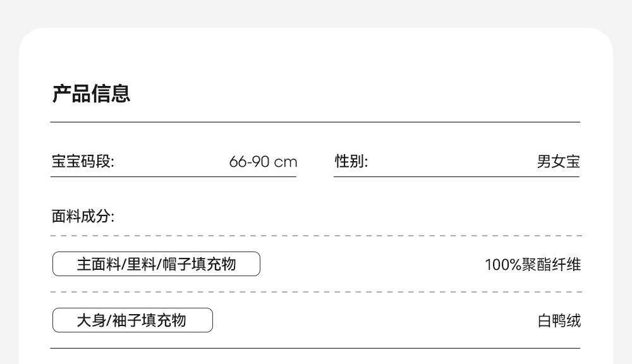
Task: Click the solid line below 白鸭绒 row
Action: (315, 348)
